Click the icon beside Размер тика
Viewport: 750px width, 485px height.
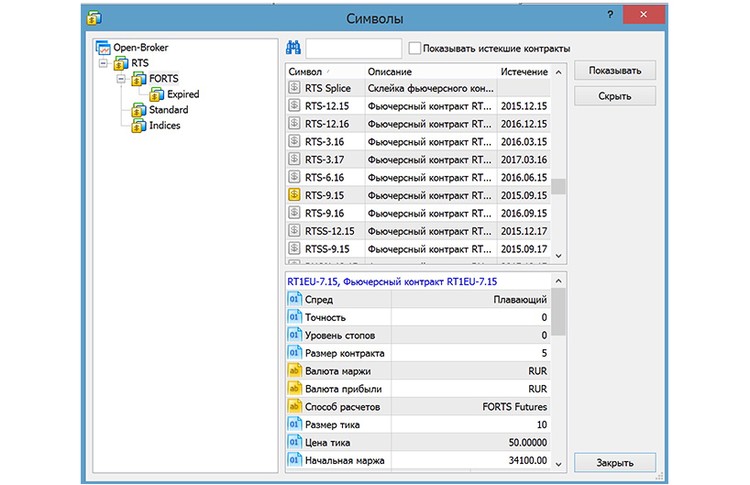(x=294, y=424)
